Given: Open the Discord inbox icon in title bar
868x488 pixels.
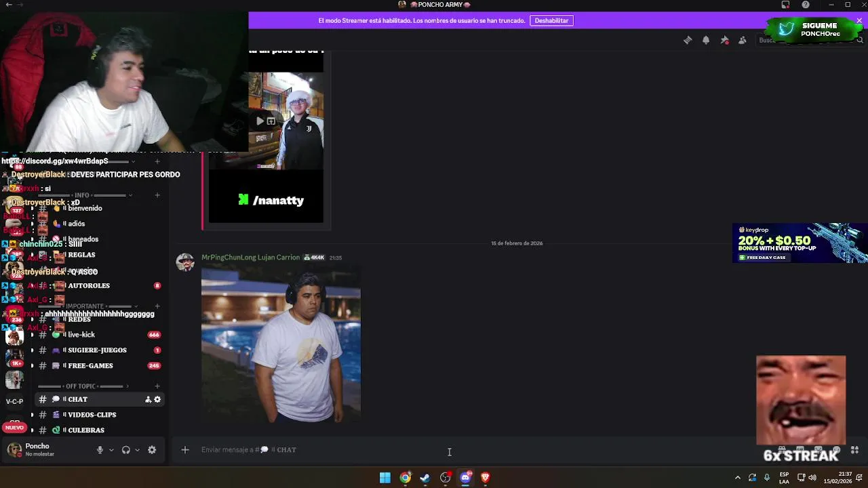Looking at the screenshot, I should [785, 5].
